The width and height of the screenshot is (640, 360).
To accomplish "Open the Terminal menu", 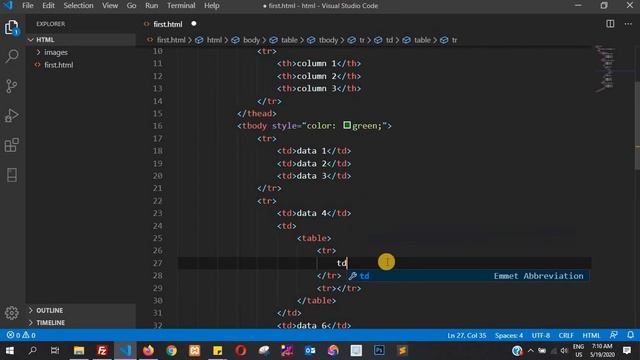I will point(181,6).
